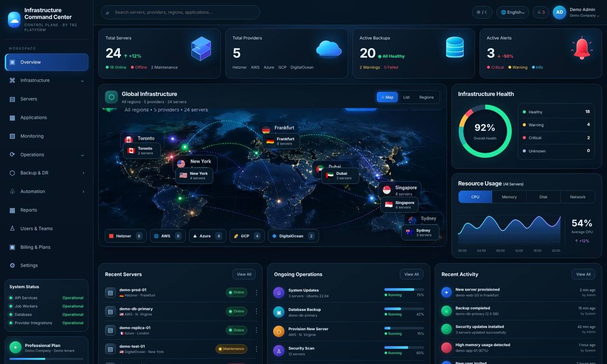Switch the infrastructure view to List

pos(406,97)
